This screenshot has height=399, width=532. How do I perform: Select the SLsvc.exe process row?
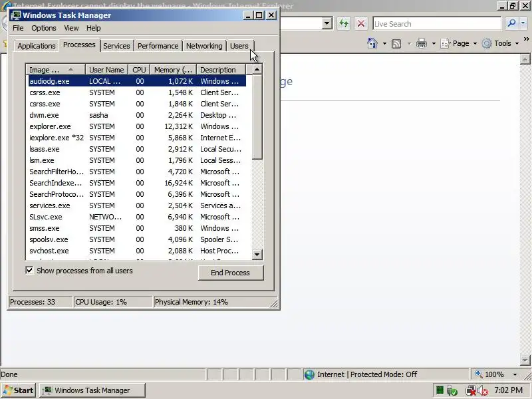tap(137, 217)
